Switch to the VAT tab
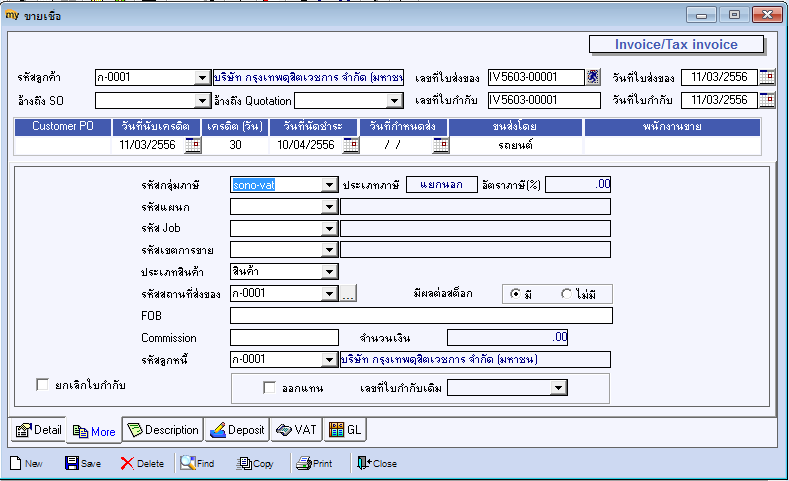 [295, 430]
